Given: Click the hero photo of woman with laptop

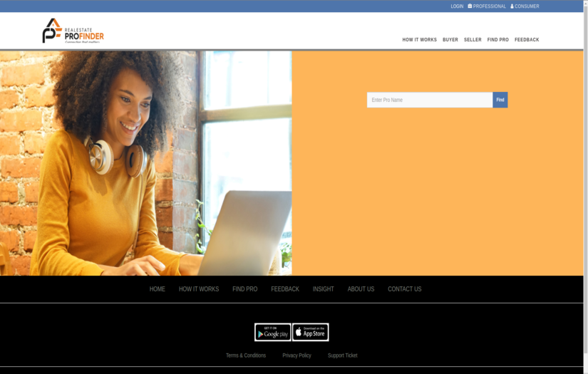Looking at the screenshot, I should (146, 163).
